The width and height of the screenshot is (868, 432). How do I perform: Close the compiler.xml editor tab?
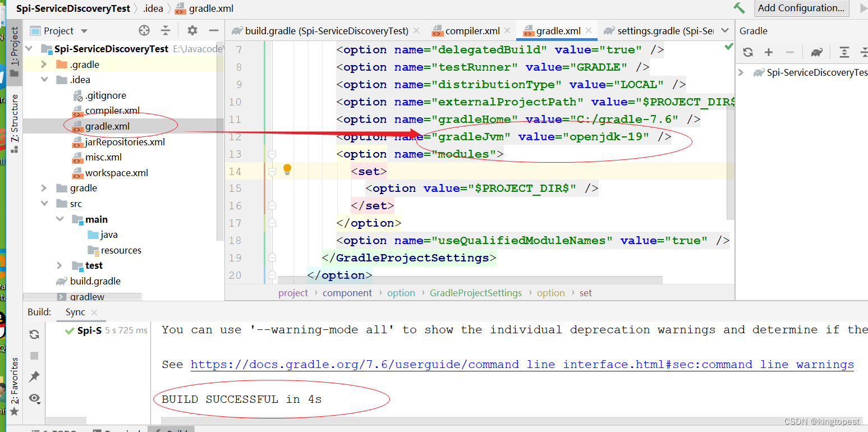coord(507,31)
